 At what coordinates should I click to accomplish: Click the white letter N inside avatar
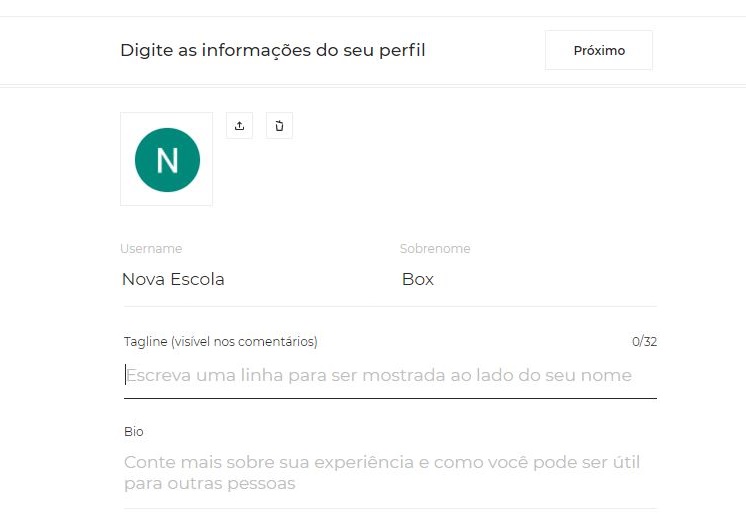[167, 160]
